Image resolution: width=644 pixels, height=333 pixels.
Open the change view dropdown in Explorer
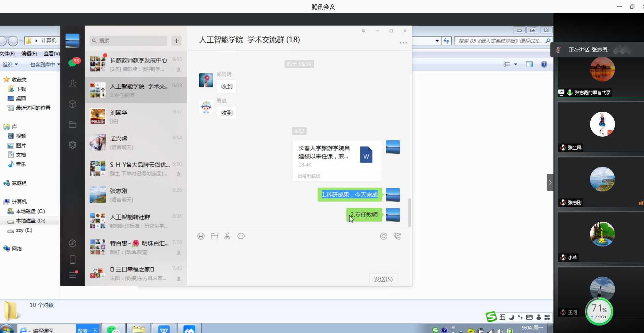516,64
